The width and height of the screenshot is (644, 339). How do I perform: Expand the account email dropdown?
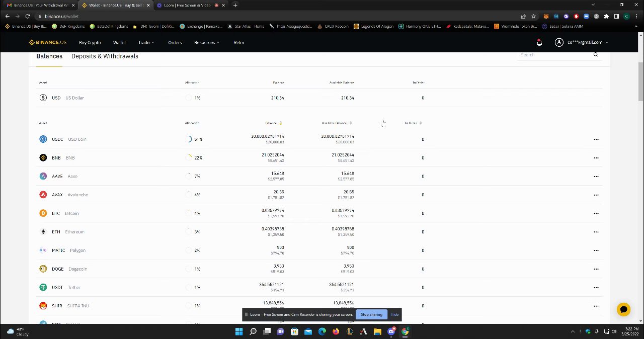coord(588,42)
